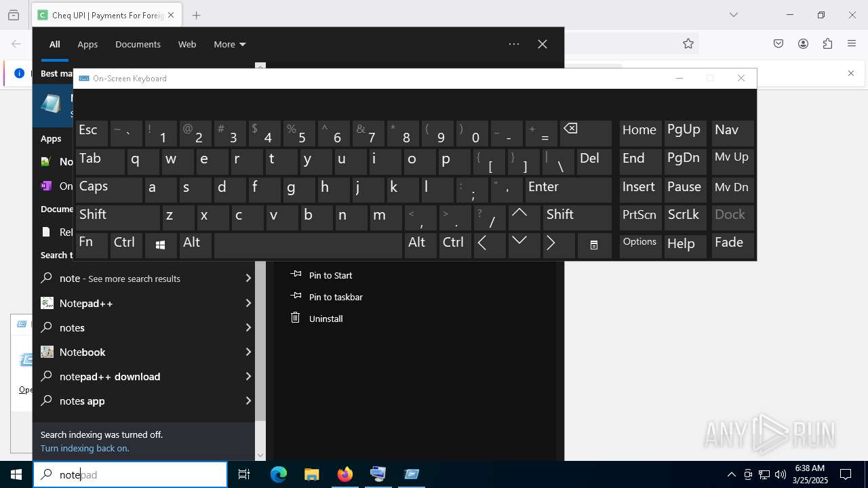Click into the taskbar search box
868x488 pixels.
click(x=130, y=474)
